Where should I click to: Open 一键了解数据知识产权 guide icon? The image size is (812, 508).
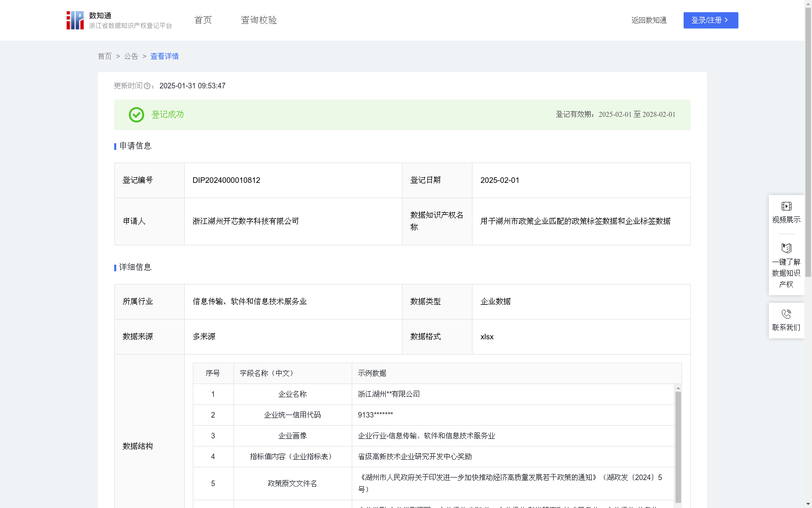[x=786, y=248]
